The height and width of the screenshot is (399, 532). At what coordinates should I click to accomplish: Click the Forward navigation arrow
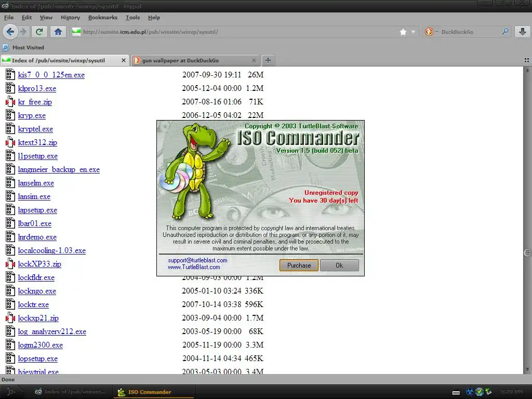click(23, 32)
